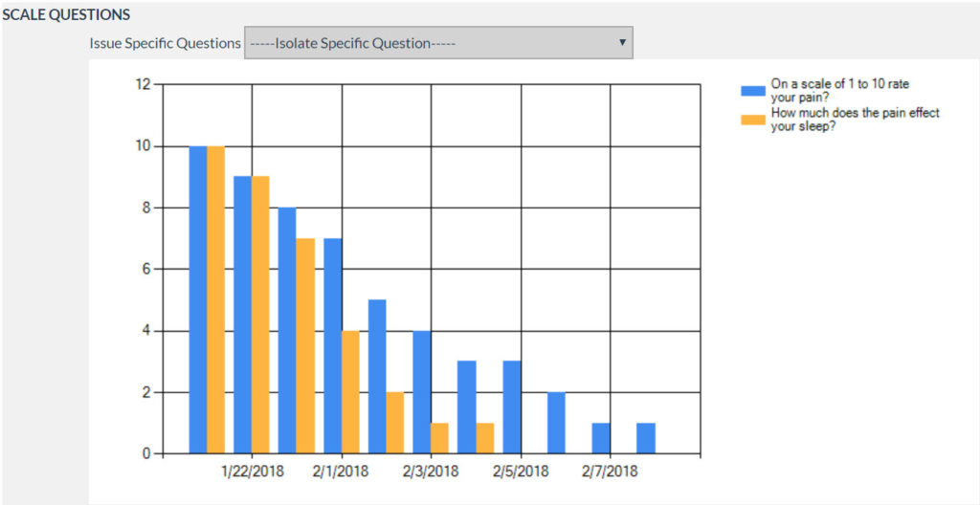
Task: Select the blue bar reaching value 8
Action: 287,330
